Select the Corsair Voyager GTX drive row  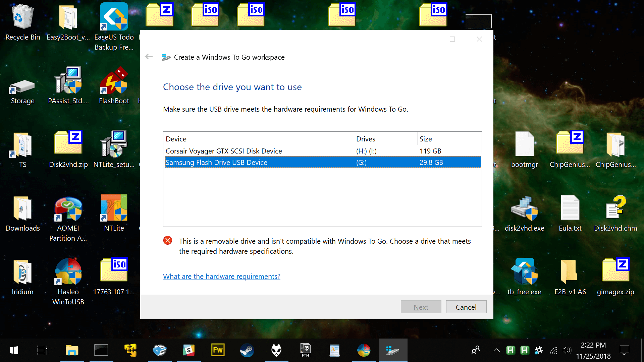tap(323, 151)
